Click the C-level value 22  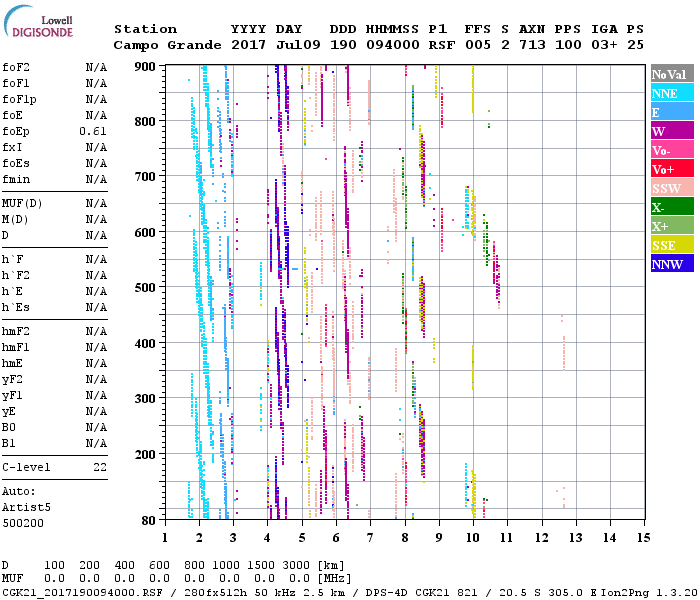[x=100, y=467]
